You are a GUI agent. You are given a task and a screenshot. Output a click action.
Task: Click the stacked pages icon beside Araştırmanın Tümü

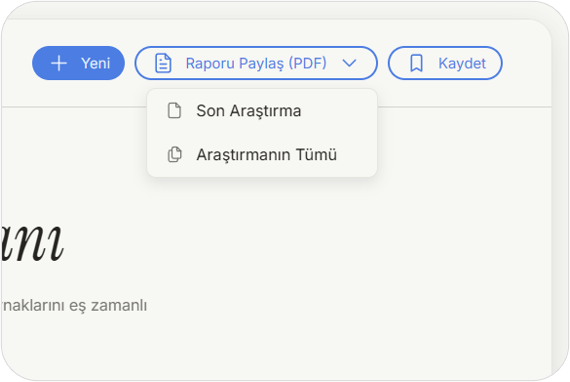click(174, 154)
